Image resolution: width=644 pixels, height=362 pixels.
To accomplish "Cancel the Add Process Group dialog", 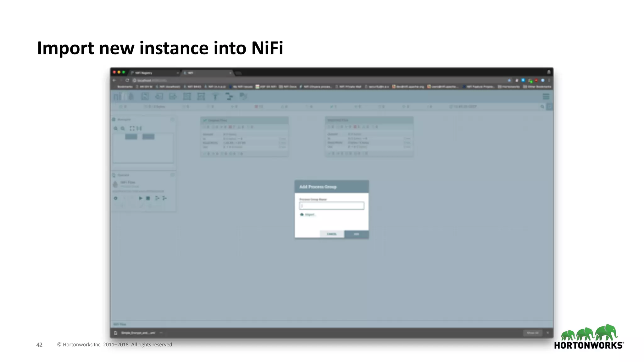I will 332,234.
